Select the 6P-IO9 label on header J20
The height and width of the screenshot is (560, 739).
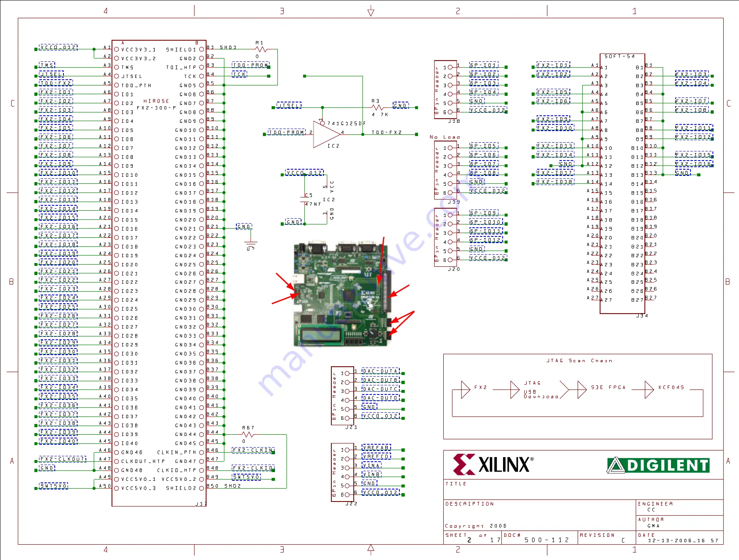(x=484, y=213)
